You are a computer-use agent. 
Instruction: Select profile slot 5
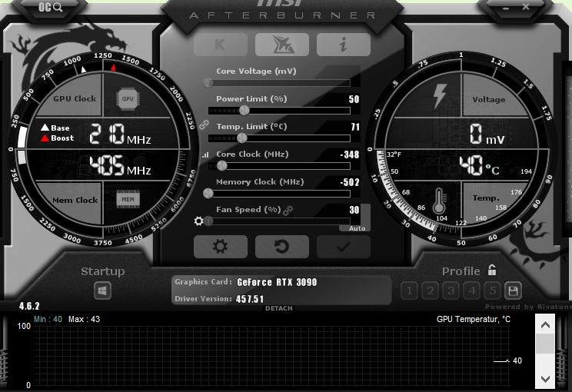pos(493,291)
